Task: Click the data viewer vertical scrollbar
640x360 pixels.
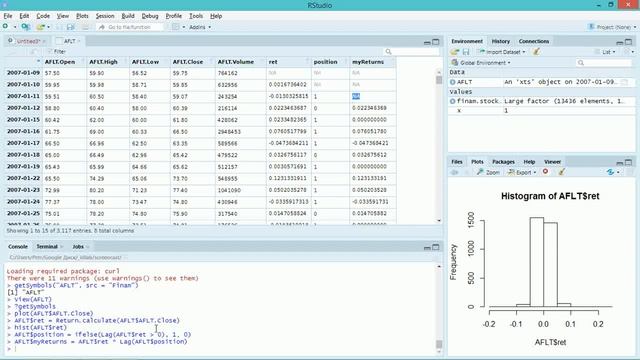Action: click(x=439, y=146)
